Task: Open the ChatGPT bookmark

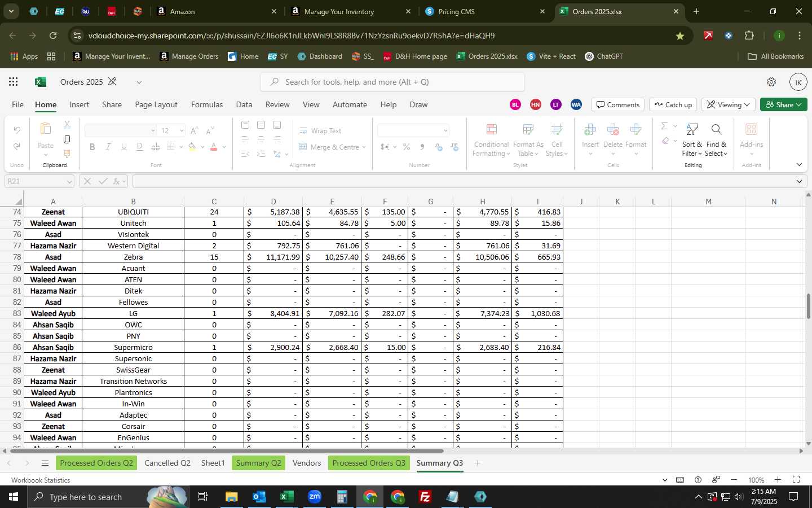Action: [x=604, y=56]
